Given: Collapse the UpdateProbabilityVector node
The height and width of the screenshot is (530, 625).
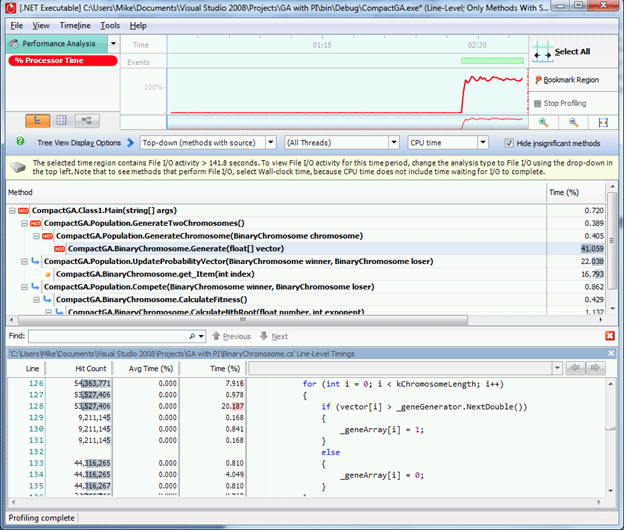Looking at the screenshot, I should click(x=24, y=262).
